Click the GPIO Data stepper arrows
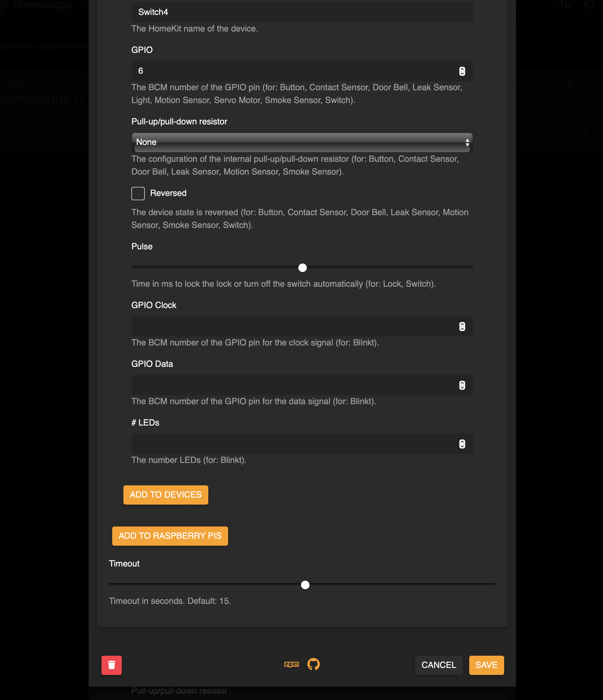The width and height of the screenshot is (603, 700). point(462,385)
